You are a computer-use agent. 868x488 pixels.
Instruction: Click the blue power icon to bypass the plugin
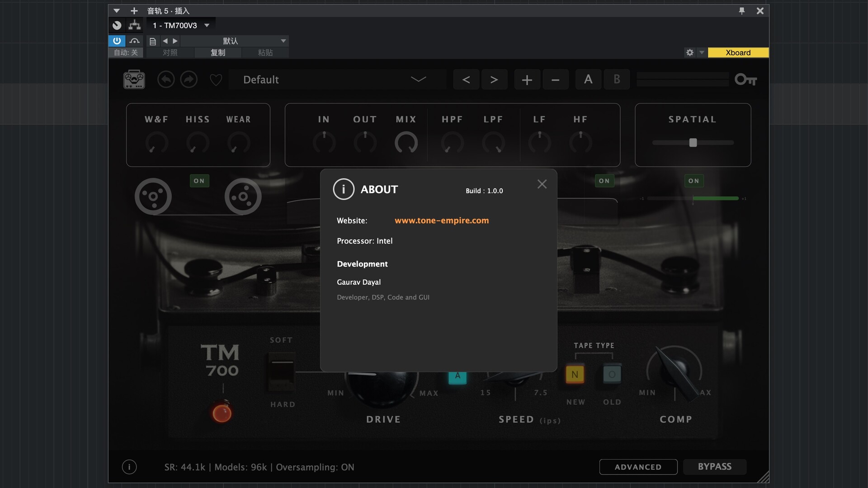(x=117, y=41)
